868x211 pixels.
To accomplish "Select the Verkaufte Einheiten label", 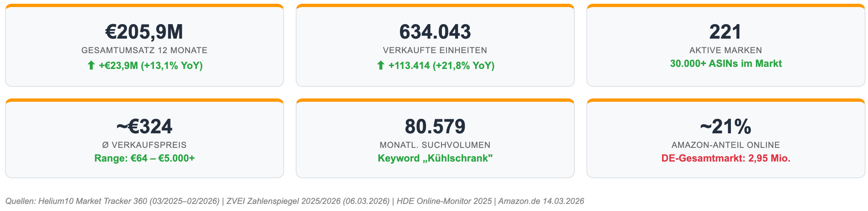I will [435, 50].
